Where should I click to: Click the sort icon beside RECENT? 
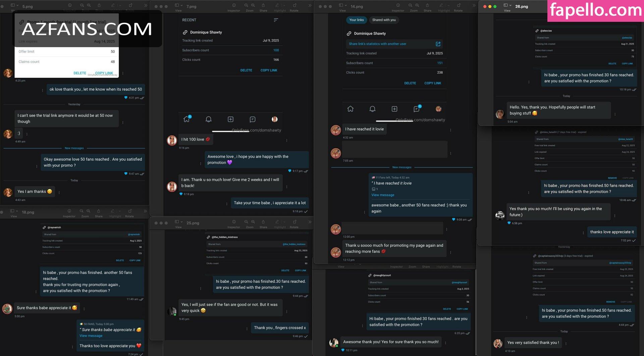coord(276,20)
